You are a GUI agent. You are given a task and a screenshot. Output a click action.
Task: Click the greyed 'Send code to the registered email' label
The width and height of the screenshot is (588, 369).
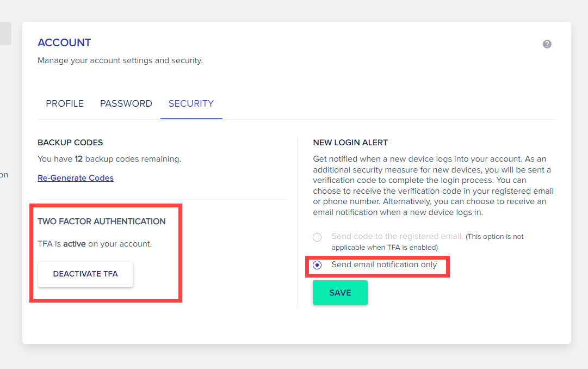(x=397, y=236)
